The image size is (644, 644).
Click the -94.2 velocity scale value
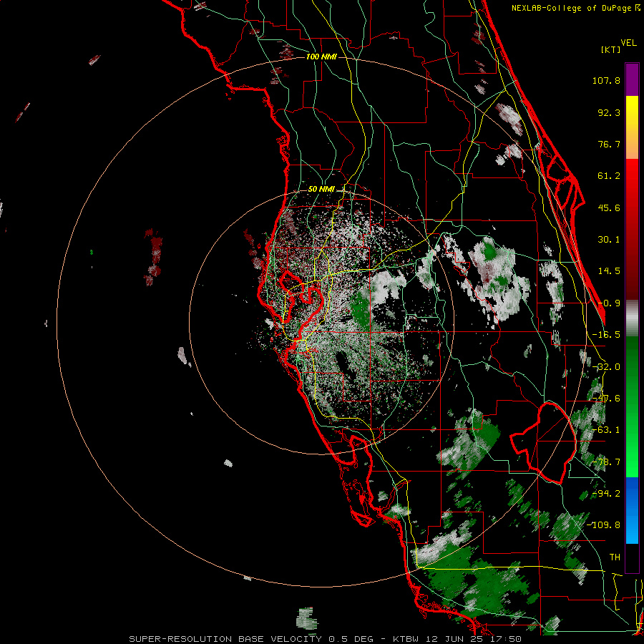pos(606,494)
